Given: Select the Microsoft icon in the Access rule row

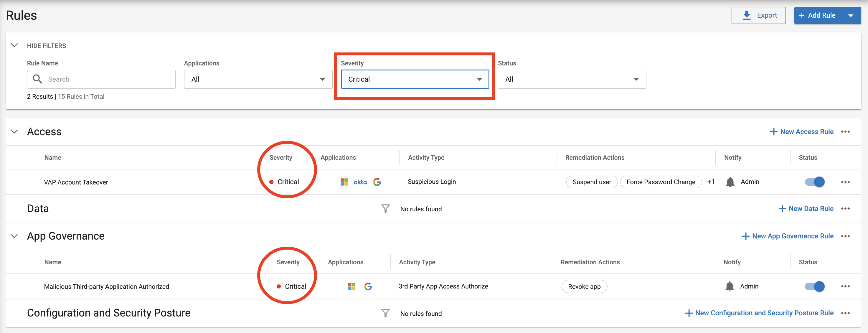Looking at the screenshot, I should click(344, 182).
